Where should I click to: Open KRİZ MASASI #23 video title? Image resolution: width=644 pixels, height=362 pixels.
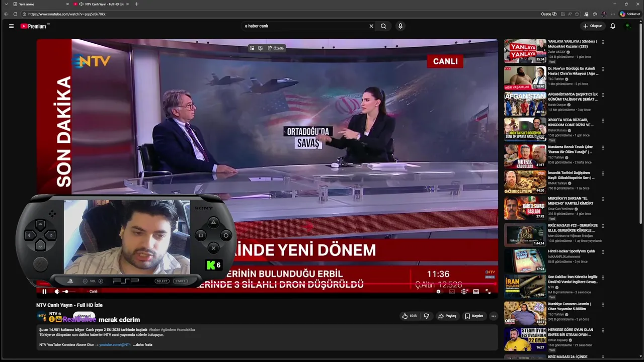coord(573,228)
